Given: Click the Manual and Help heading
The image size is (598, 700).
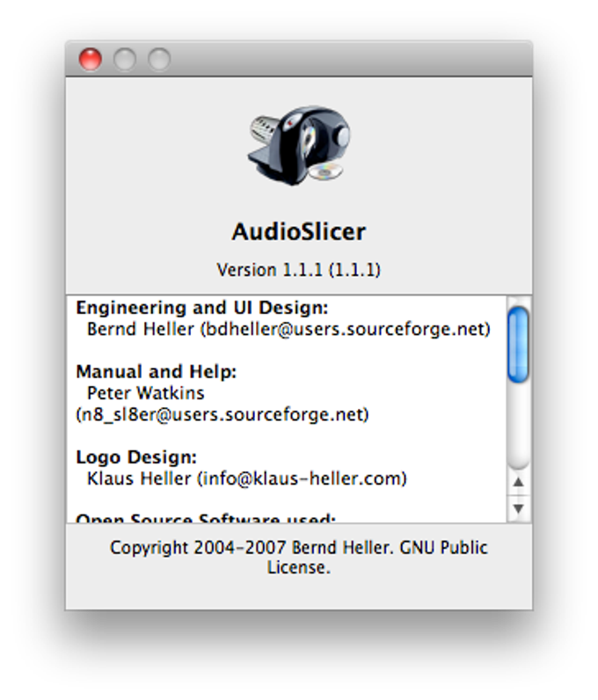Looking at the screenshot, I should 157,371.
